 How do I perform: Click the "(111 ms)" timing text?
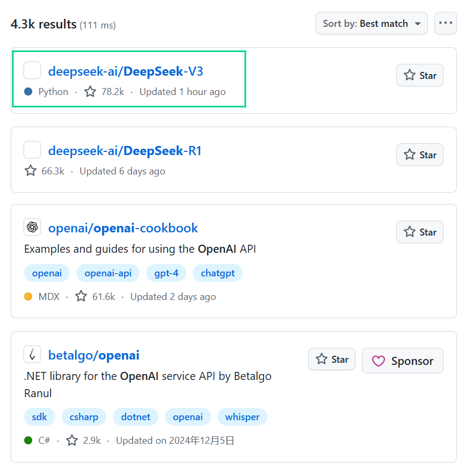click(98, 25)
